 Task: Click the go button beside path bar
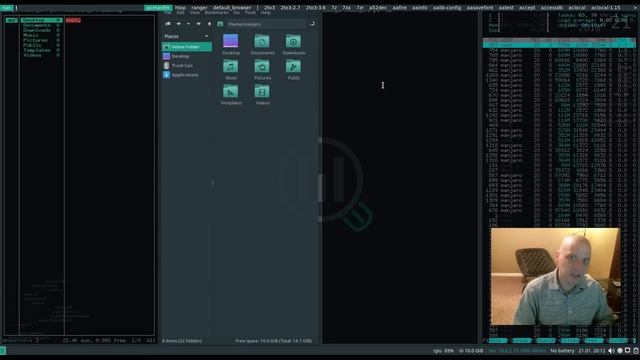[312, 24]
